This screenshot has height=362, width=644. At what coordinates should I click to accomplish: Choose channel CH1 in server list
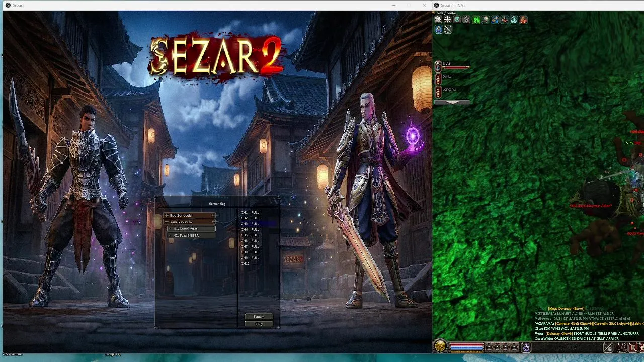click(x=250, y=212)
